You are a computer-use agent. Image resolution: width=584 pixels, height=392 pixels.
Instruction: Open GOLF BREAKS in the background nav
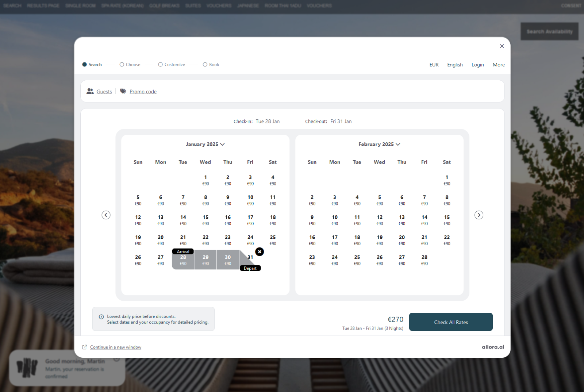tap(164, 5)
